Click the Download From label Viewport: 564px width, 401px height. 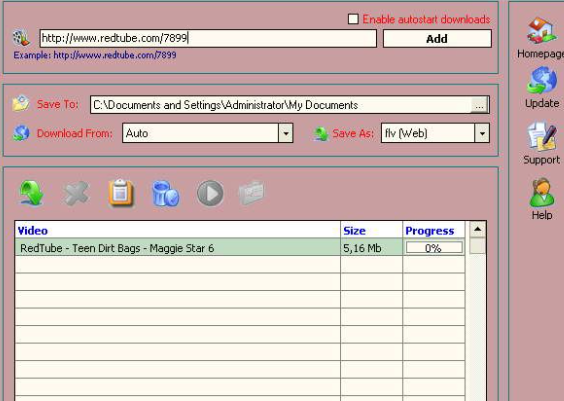[x=74, y=133]
